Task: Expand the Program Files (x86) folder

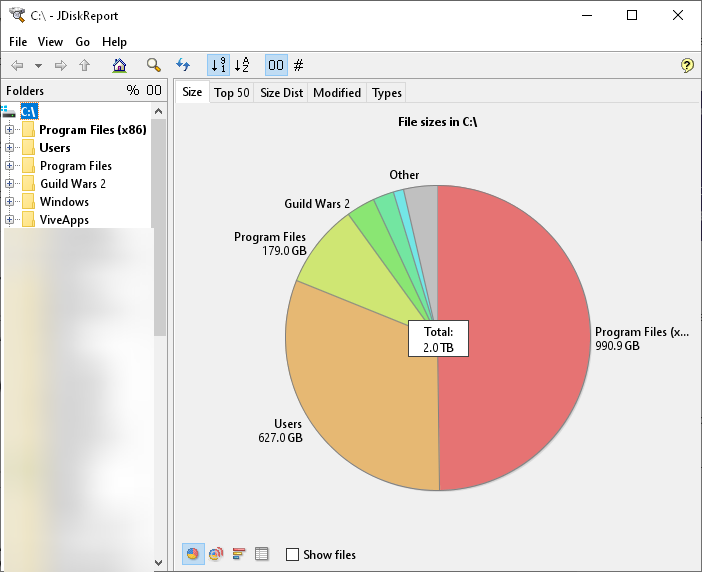Action: [9, 130]
